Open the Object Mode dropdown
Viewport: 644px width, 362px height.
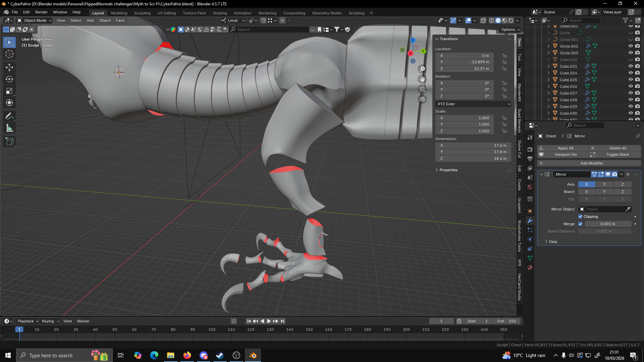(x=35, y=20)
